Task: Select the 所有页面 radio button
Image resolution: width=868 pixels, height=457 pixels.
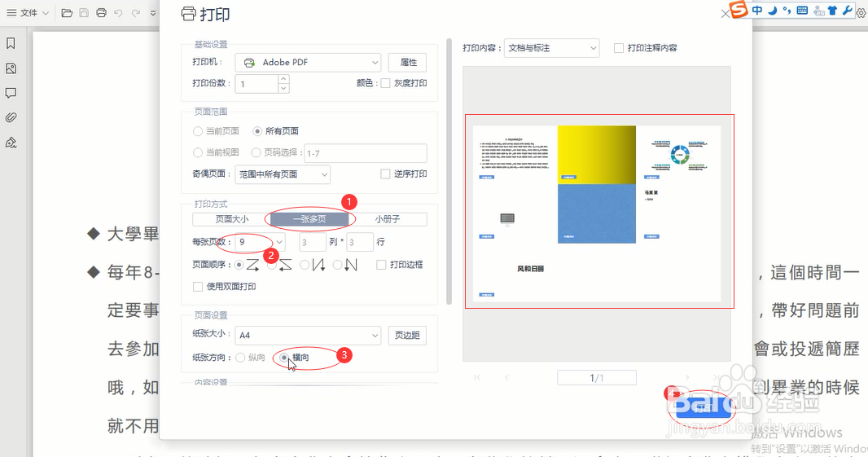Action: click(x=256, y=131)
